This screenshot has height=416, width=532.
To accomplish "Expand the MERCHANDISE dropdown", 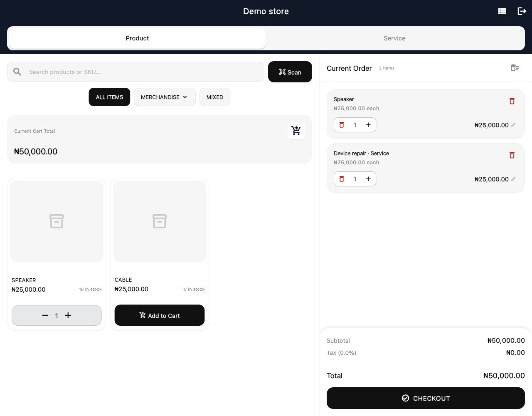I will (165, 97).
